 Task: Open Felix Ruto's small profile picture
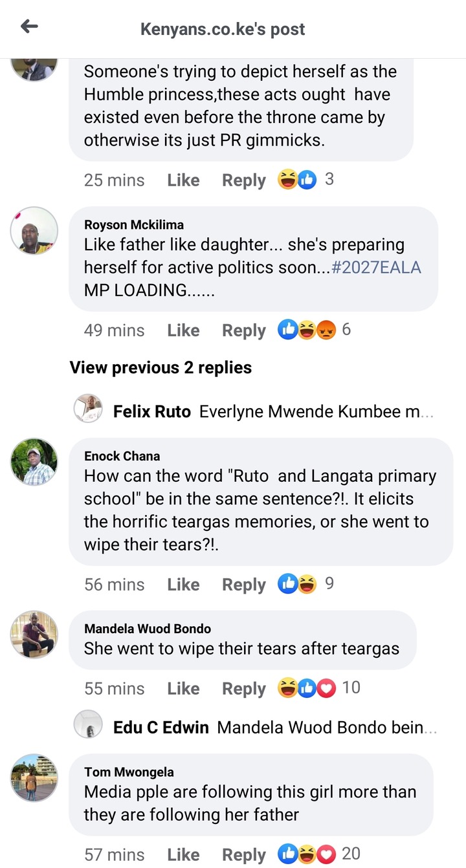pyautogui.click(x=88, y=409)
